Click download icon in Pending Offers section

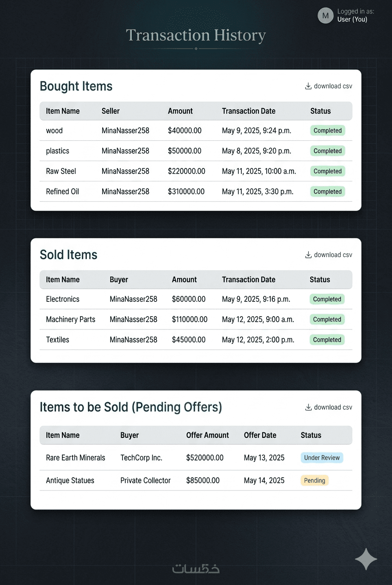308,407
